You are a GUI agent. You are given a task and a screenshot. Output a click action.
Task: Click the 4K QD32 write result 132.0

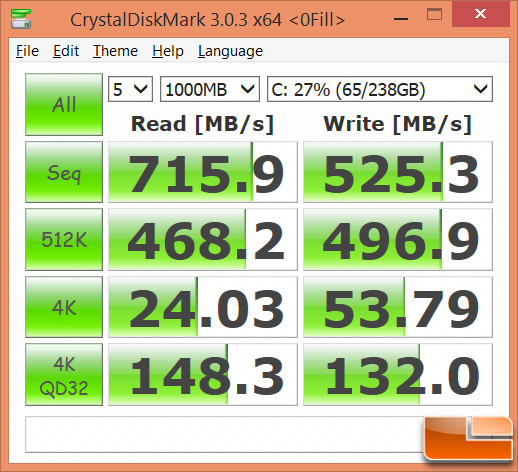pyautogui.click(x=398, y=375)
